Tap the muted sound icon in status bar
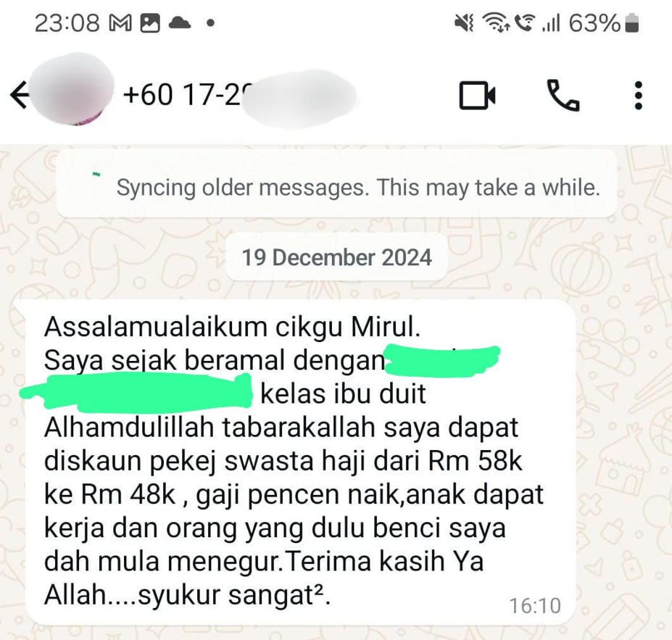 pyautogui.click(x=464, y=23)
